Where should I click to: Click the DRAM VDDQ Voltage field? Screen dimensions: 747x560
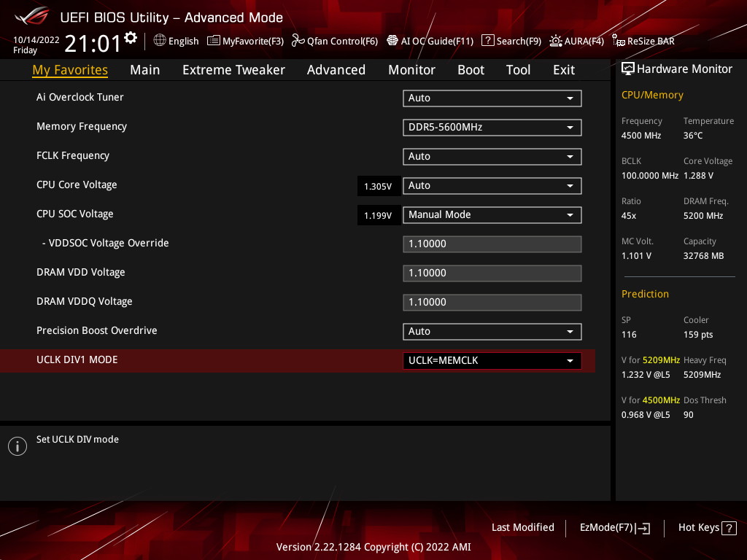pos(492,303)
